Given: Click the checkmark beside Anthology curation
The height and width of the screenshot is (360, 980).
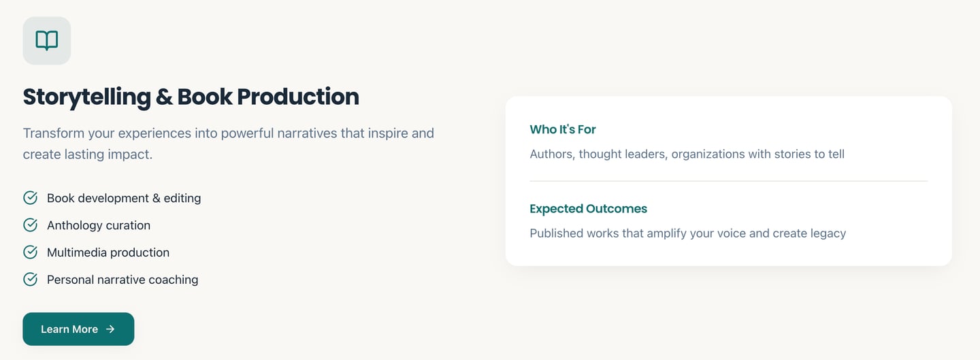Looking at the screenshot, I should pos(30,225).
